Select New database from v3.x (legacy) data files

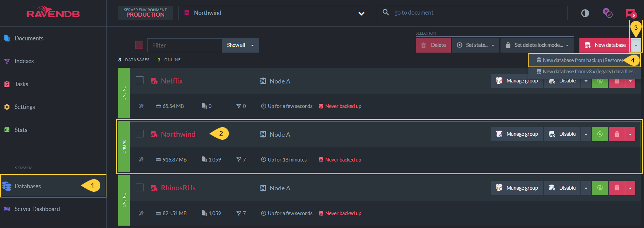pyautogui.click(x=585, y=72)
